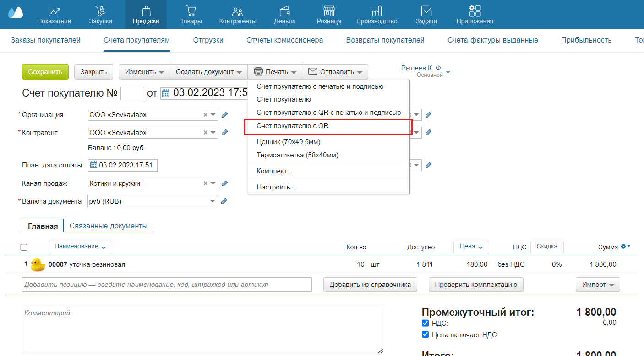The width and height of the screenshot is (644, 356).
Task: Edit Организация with pencil icon
Action: 224,115
